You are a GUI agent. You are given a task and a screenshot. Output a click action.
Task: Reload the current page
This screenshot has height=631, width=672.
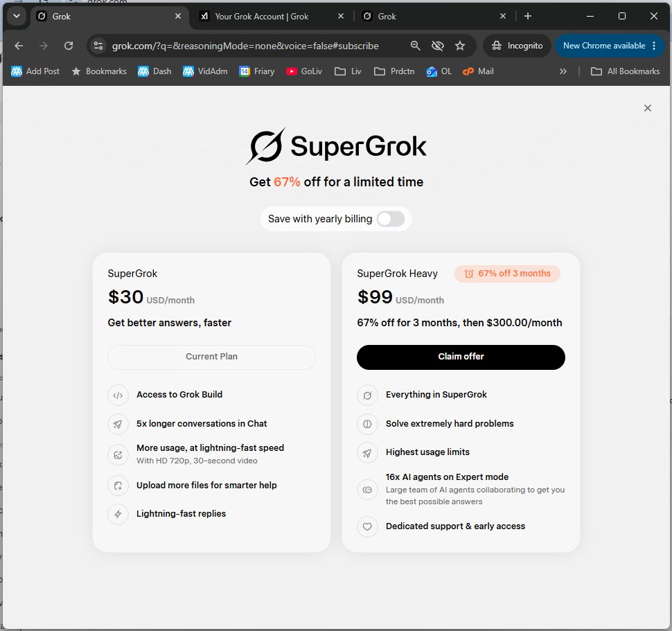click(69, 46)
